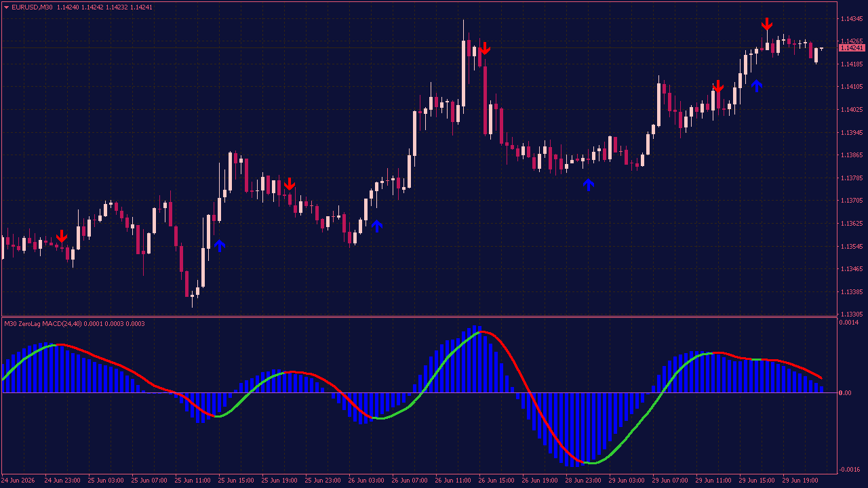868x488 pixels.
Task: Click the 25 Jun 07:00 time label
Action: click(150, 481)
